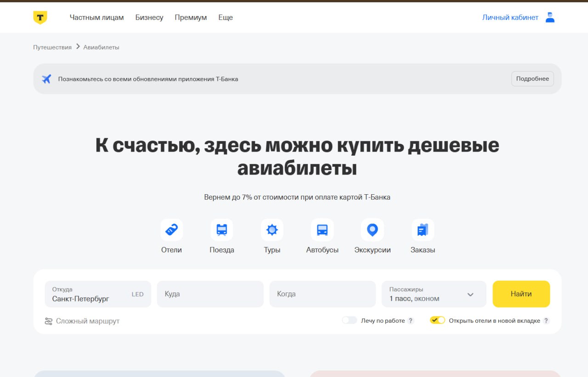Open Бизнесу menu item

coord(149,17)
